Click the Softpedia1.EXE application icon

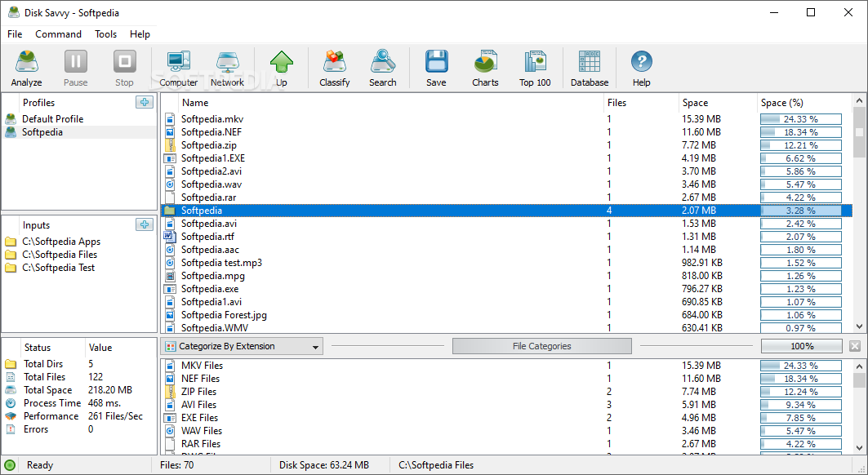point(170,158)
